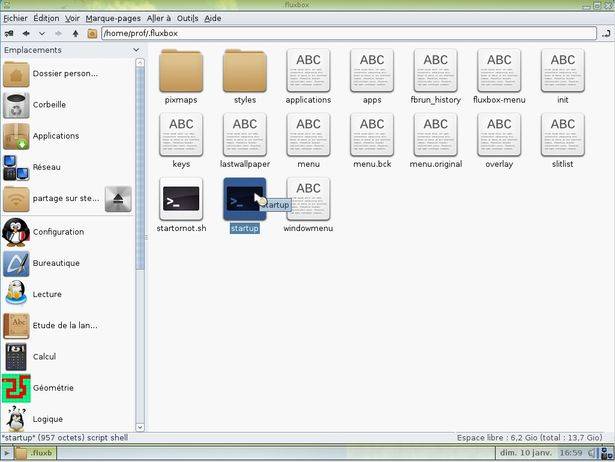Viewport: 615px width, 462px height.
Task: Open the Outils menu
Action: pyautogui.click(x=187, y=18)
